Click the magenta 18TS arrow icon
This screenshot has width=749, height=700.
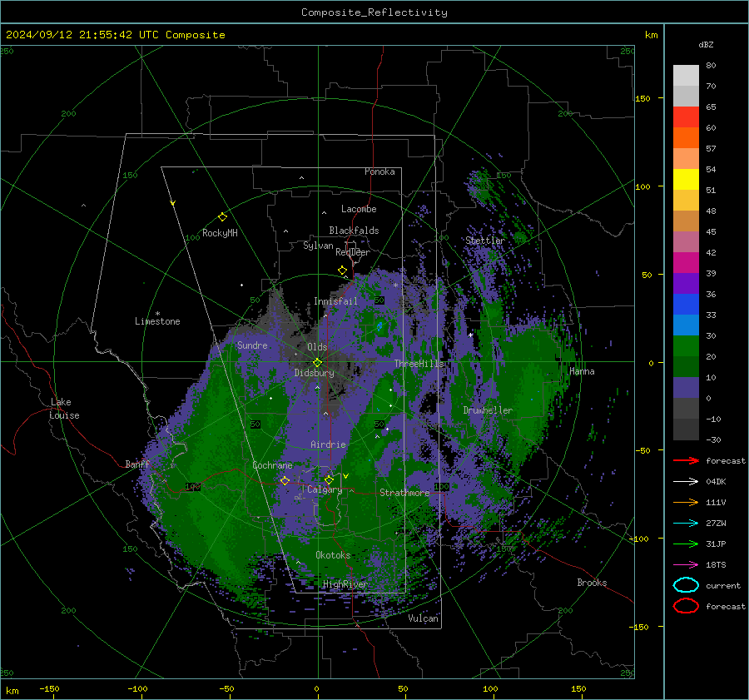[686, 565]
